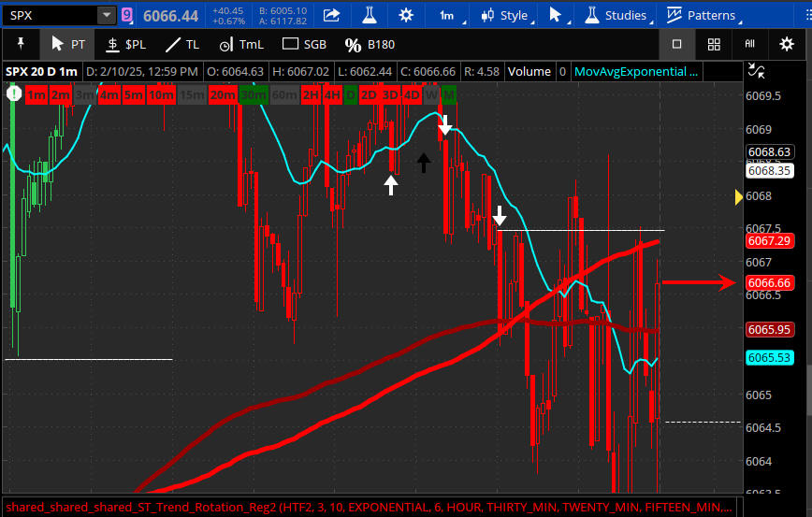
Task: Select the TL trendline tool
Action: pos(182,44)
